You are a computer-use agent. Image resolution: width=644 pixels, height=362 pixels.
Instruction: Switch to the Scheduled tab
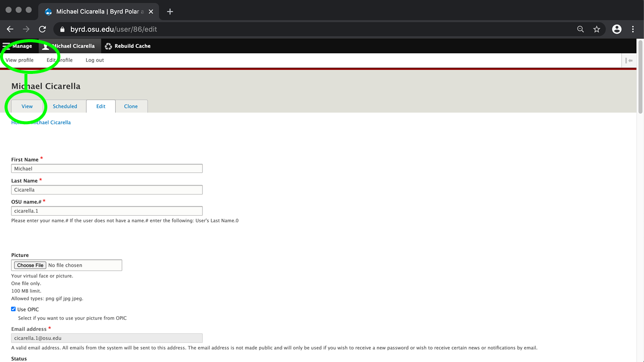(65, 106)
